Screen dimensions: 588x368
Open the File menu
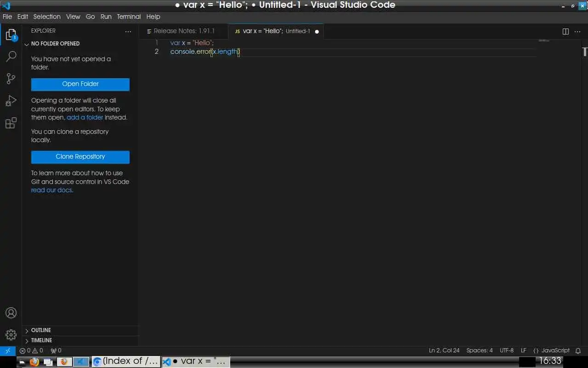(x=7, y=17)
